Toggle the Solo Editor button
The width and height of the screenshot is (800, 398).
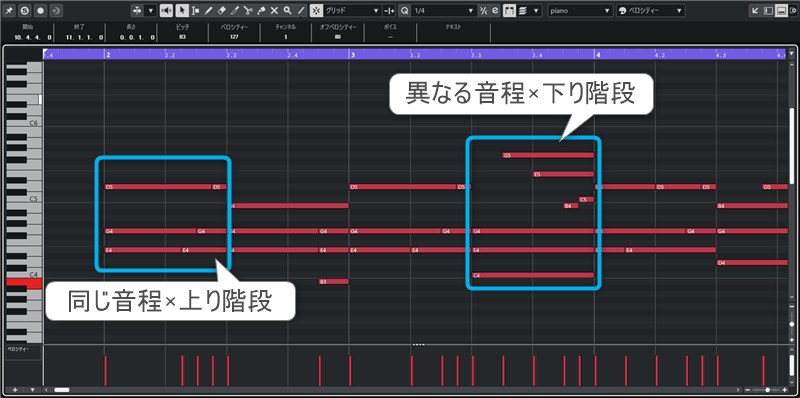[x=24, y=10]
